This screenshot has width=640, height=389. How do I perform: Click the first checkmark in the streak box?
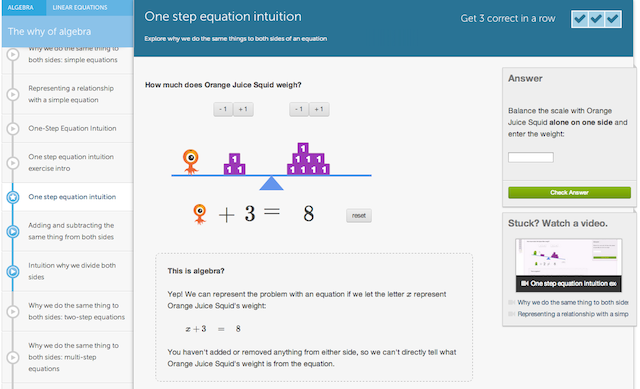[x=580, y=19]
